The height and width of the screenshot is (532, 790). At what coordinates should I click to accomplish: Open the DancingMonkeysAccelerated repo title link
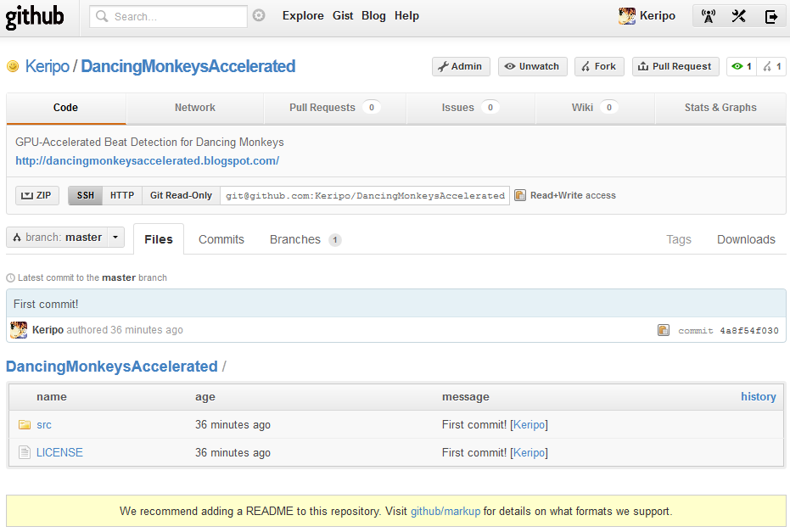(x=188, y=66)
